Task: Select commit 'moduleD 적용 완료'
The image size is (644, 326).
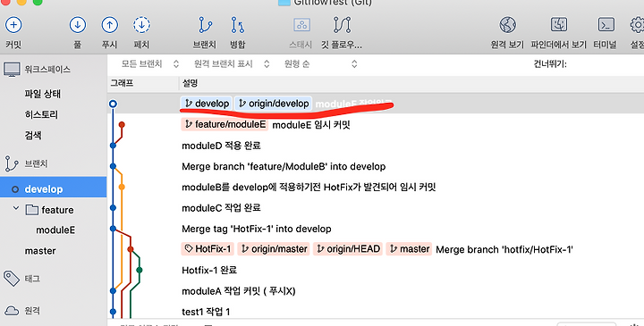Action: click(x=221, y=146)
